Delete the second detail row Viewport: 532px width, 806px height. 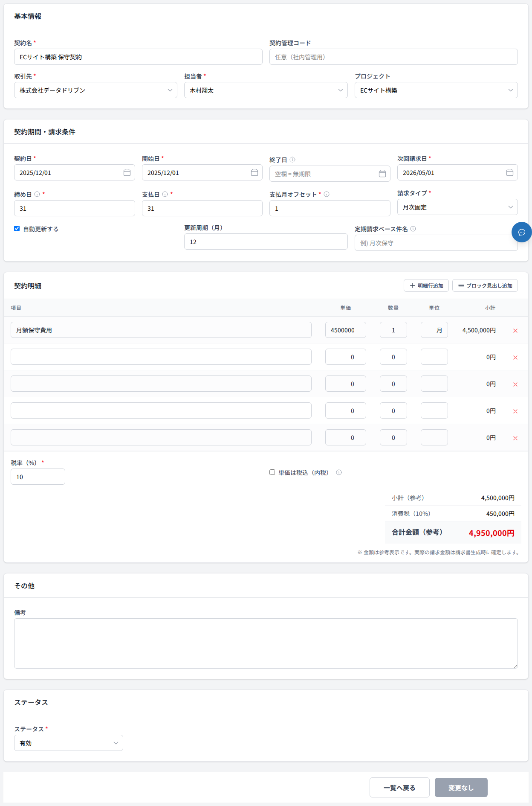[515, 357]
